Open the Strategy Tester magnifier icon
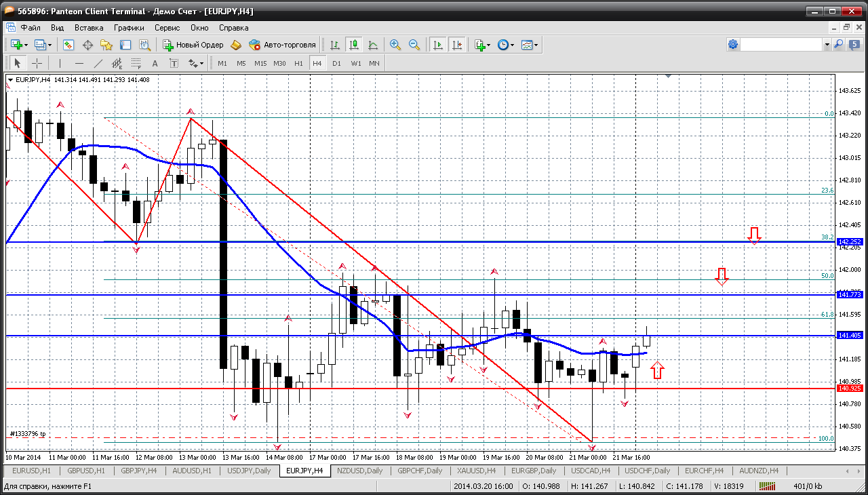The height and width of the screenshot is (495, 868). tap(144, 45)
